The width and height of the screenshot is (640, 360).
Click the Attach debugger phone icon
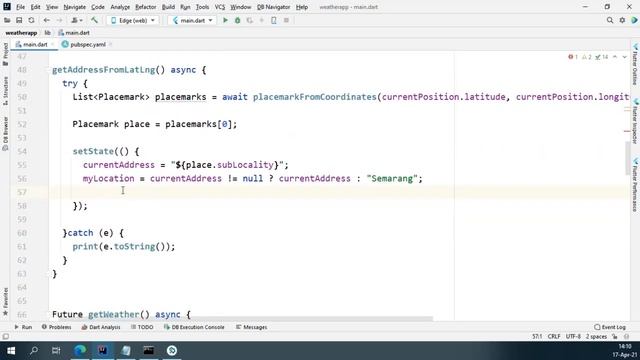tap(274, 20)
